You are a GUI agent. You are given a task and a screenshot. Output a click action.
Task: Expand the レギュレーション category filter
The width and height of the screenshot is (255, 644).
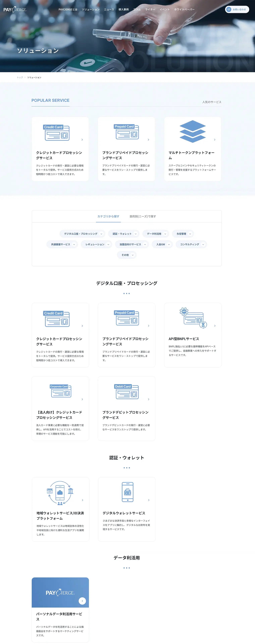[x=97, y=244]
